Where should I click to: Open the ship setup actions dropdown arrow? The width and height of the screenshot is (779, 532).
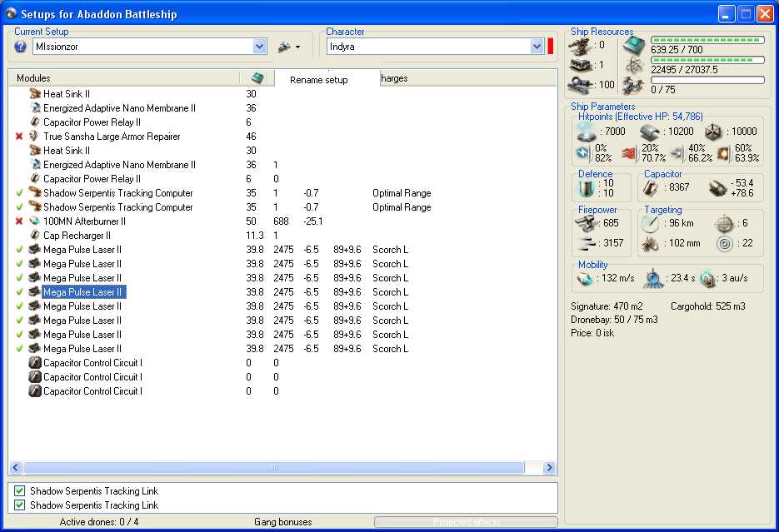pos(297,47)
